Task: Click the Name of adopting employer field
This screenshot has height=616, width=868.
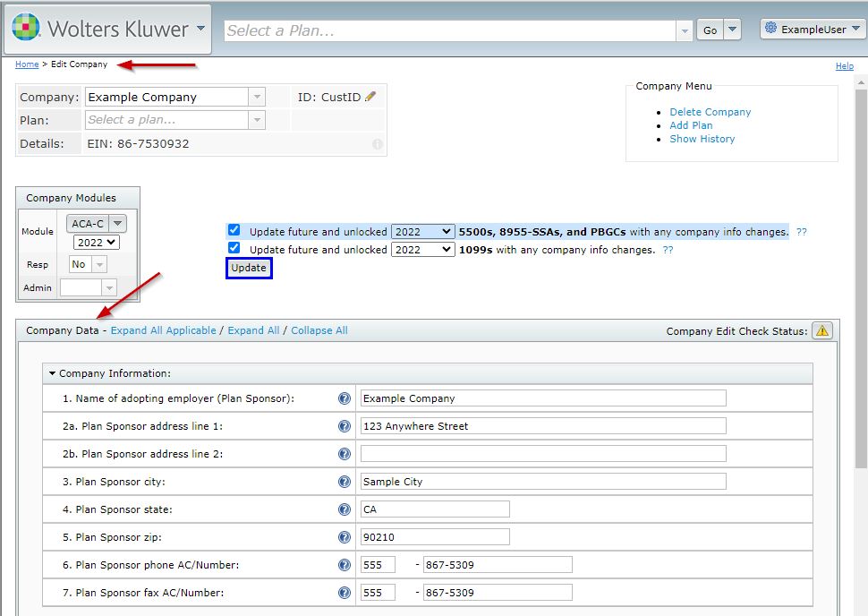Action: click(x=543, y=398)
